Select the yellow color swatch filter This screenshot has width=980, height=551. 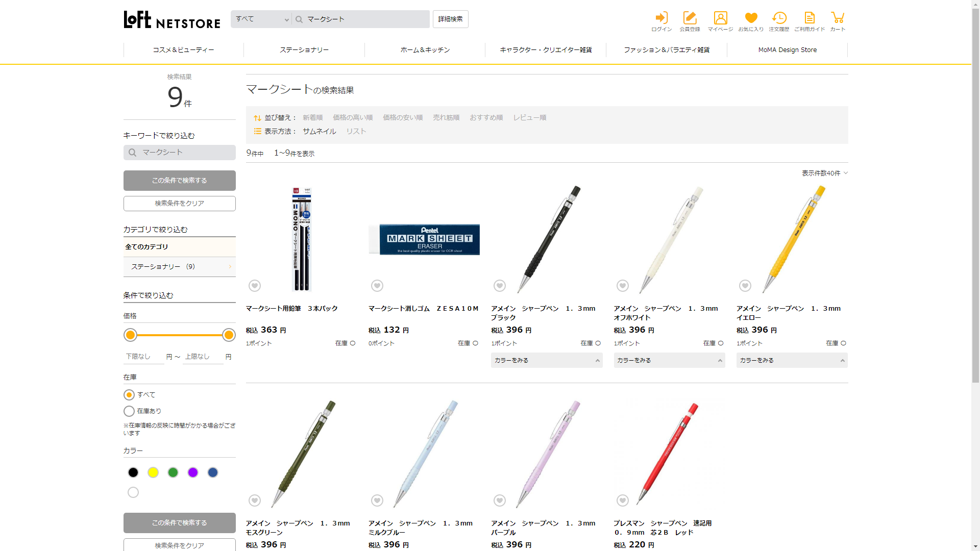(x=153, y=472)
